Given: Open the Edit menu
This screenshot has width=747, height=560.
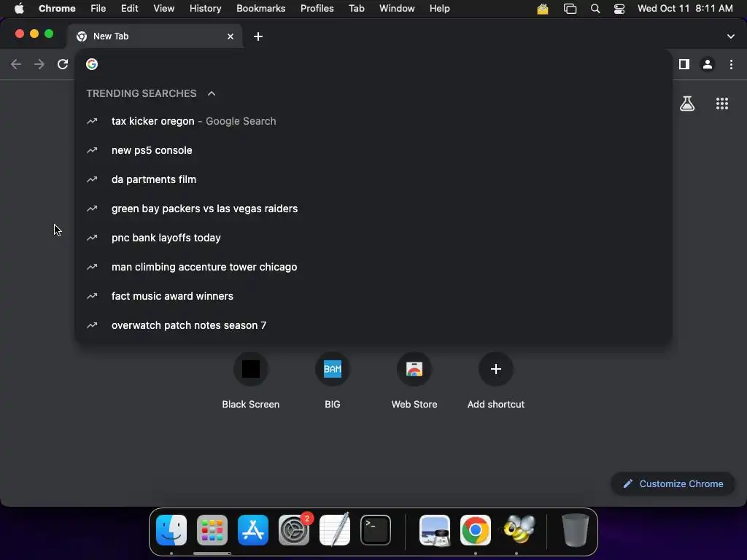Looking at the screenshot, I should click(x=130, y=9).
